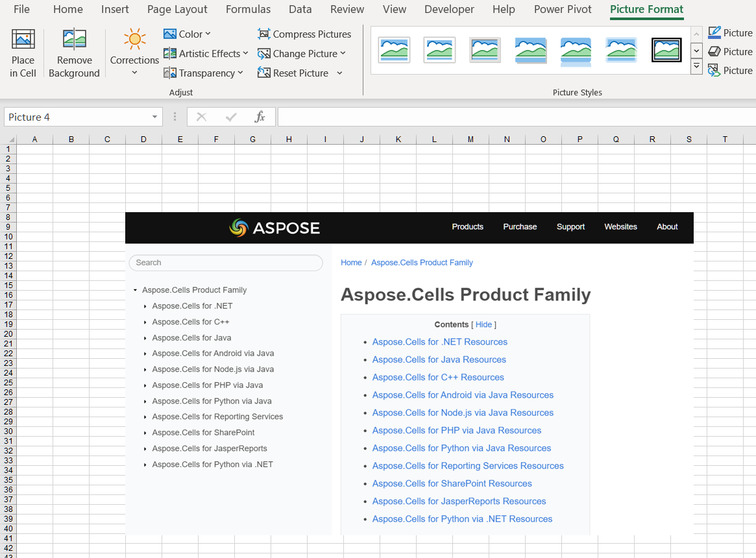This screenshot has width=756, height=558.
Task: Click inside the formula bar input
Action: point(513,117)
